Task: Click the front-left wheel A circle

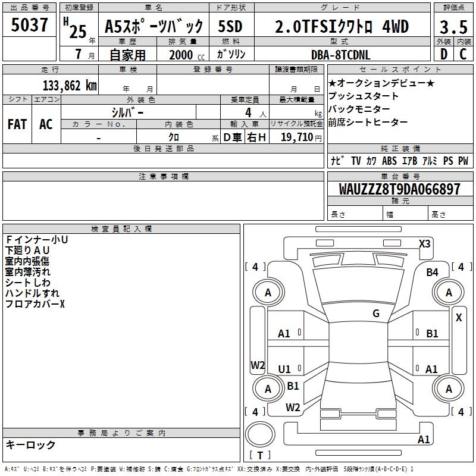Action: 268,292
